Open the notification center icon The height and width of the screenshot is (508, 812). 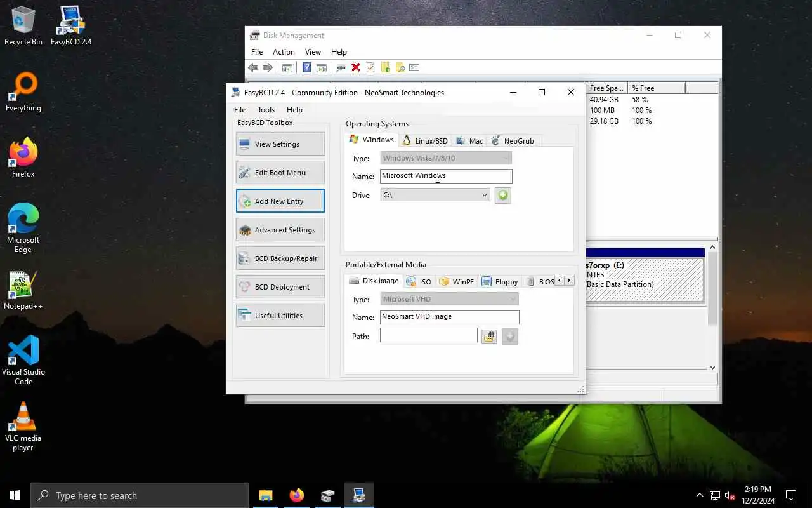click(x=791, y=495)
